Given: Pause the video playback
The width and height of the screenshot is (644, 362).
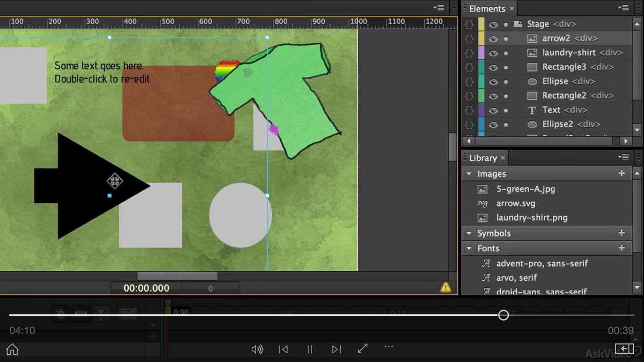Looking at the screenshot, I should [x=309, y=349].
